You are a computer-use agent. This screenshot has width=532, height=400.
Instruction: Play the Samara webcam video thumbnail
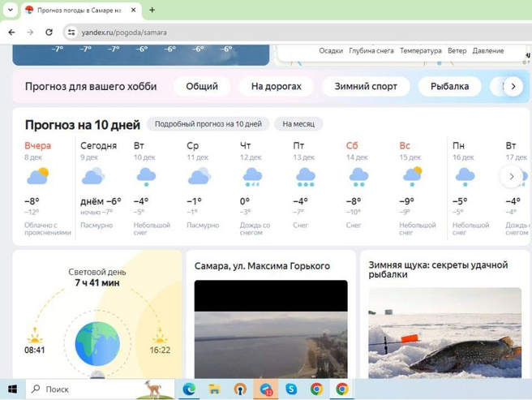pos(271,329)
